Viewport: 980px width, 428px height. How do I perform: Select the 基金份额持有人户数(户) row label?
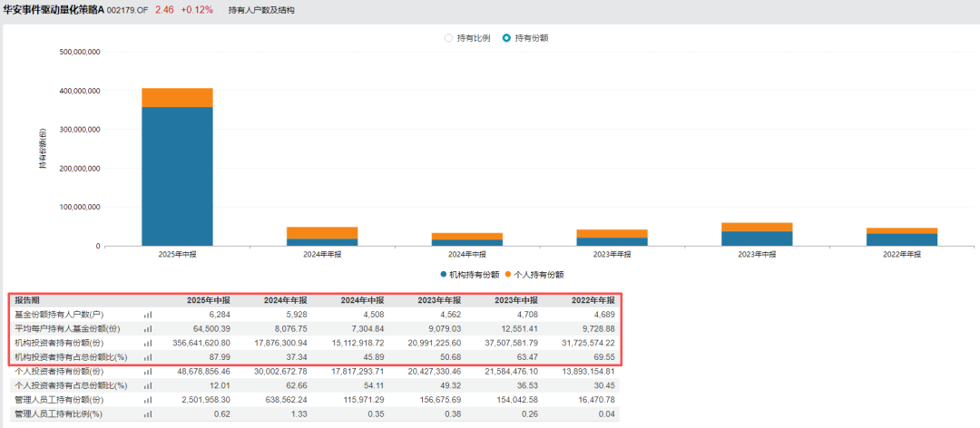coord(59,315)
